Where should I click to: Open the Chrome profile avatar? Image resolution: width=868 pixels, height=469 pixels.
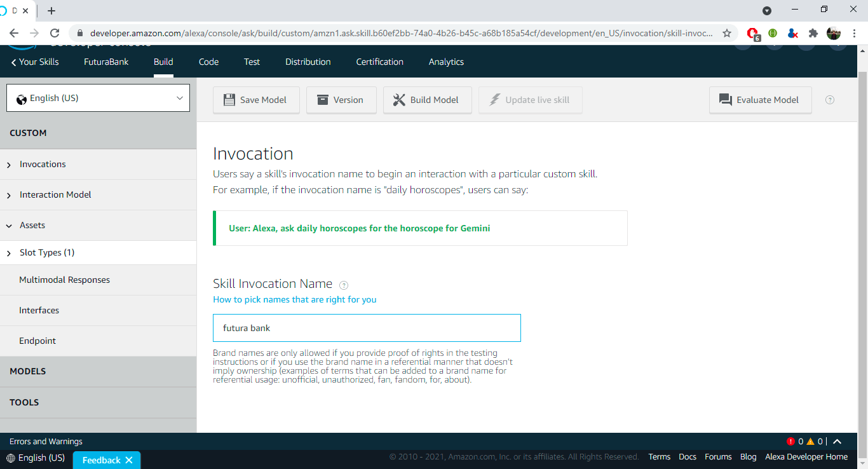(x=834, y=33)
